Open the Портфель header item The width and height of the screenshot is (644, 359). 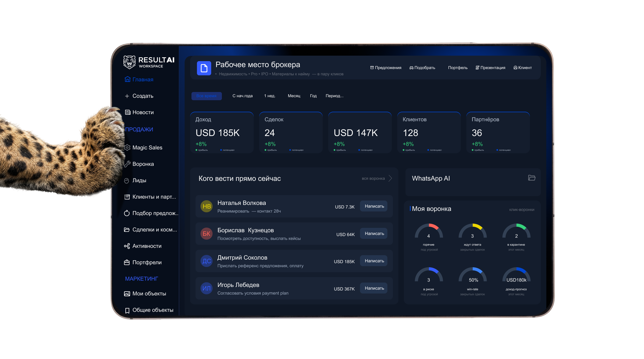pyautogui.click(x=458, y=68)
